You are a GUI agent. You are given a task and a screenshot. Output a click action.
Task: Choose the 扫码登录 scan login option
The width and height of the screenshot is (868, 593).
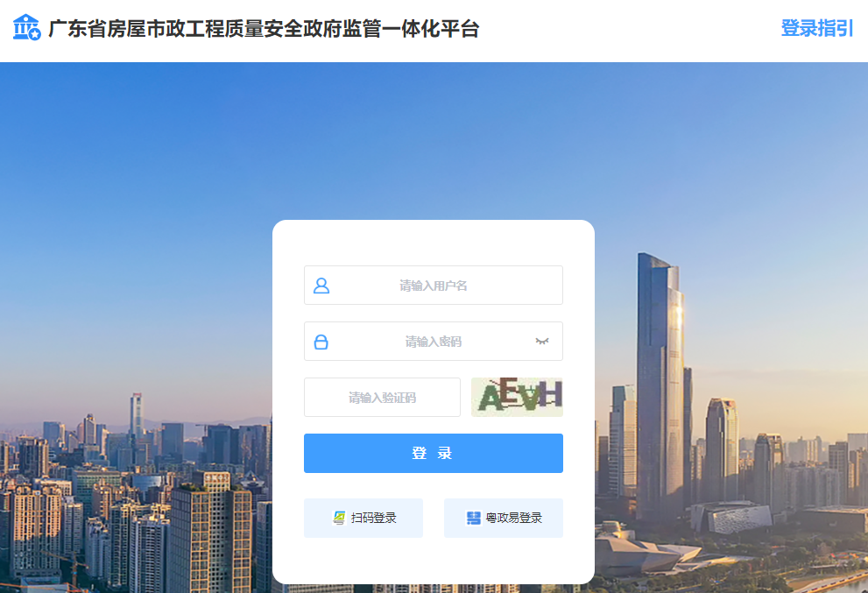click(363, 518)
